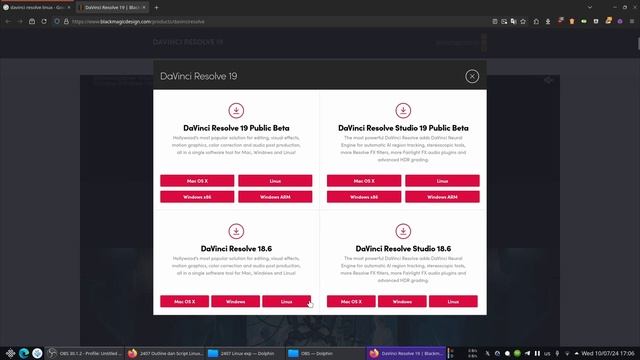
Task: Expand the list all tabs chevron
Action: point(590,7)
